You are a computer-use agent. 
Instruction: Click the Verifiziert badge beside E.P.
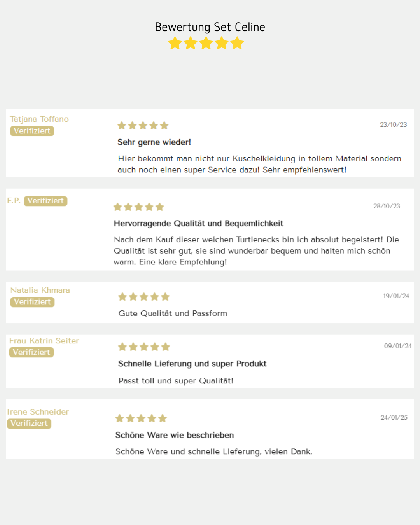point(45,201)
